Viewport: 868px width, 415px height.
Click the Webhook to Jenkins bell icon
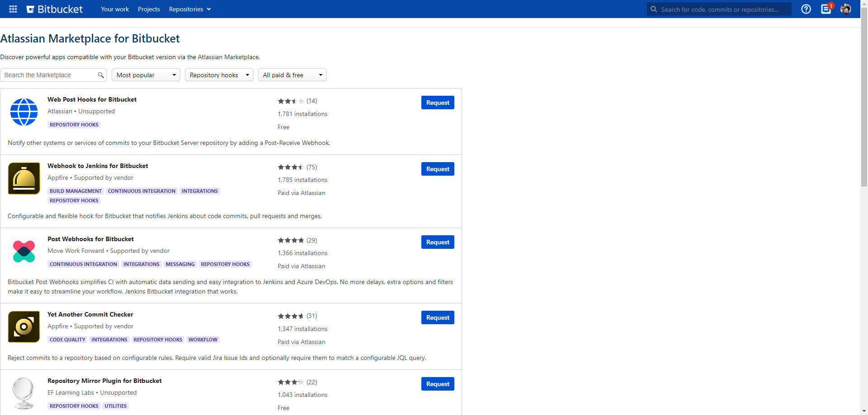(x=24, y=178)
